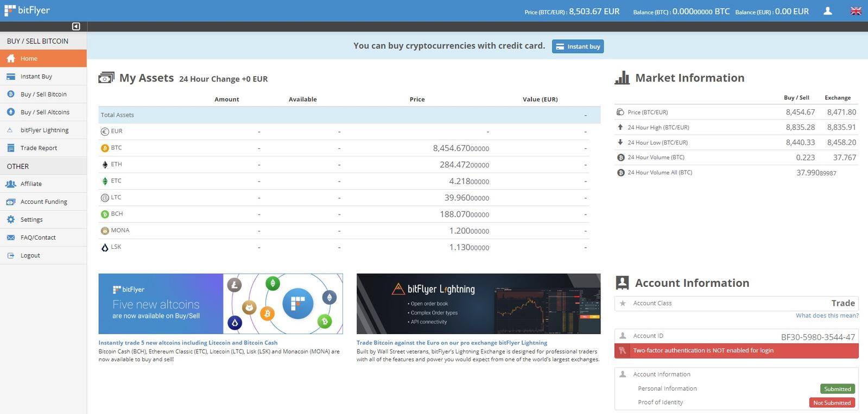
Task: Open bitFlyer Lightning from sidebar
Action: (x=43, y=130)
